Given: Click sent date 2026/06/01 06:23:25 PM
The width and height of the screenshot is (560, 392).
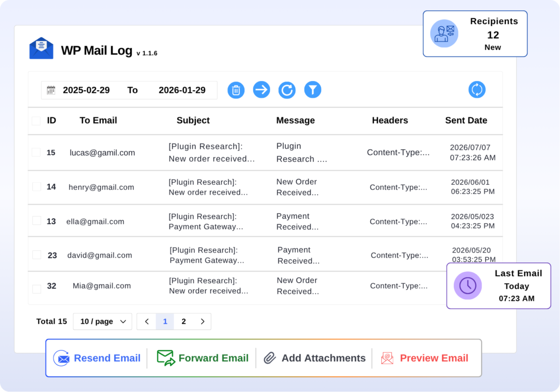Looking at the screenshot, I should pos(473,187).
